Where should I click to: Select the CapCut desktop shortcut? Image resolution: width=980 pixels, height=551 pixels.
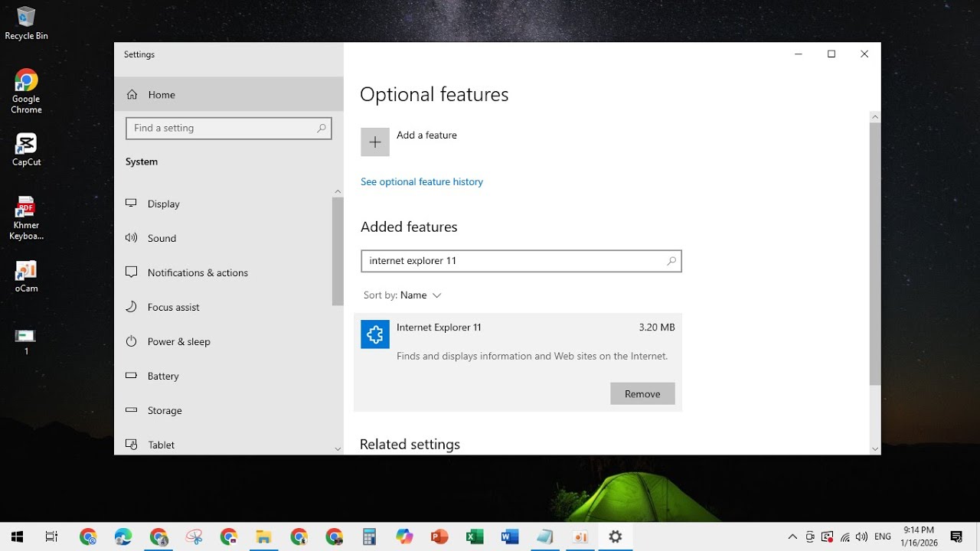pyautogui.click(x=26, y=149)
